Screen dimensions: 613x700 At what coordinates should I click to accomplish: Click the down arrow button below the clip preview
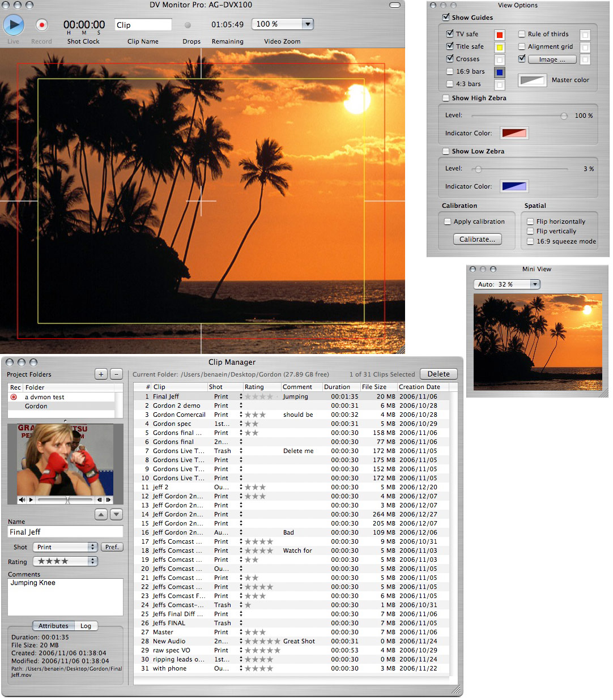(x=116, y=514)
